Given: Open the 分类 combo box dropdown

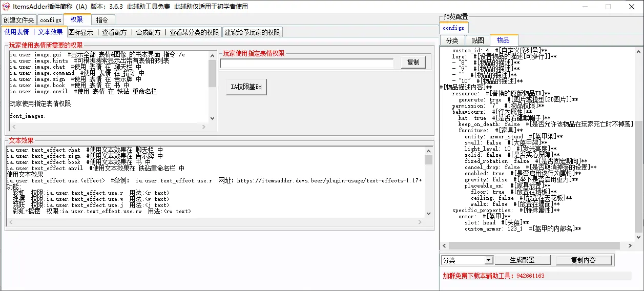Looking at the screenshot, I should 488,260.
